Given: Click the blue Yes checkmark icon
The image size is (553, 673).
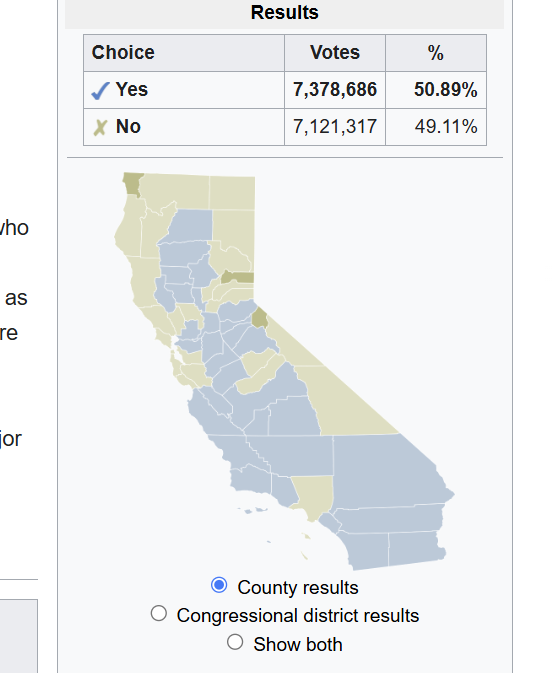Looking at the screenshot, I should point(100,91).
